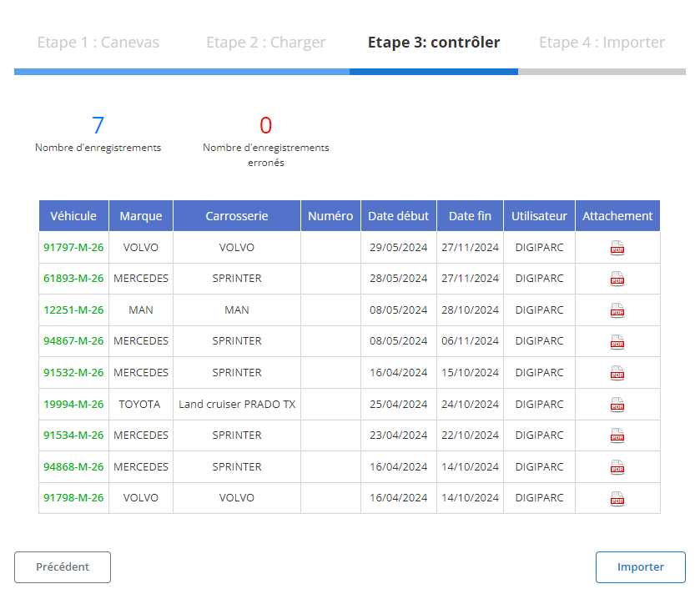
Task: Select vehicle number 12251-M-26
Action: point(73,310)
